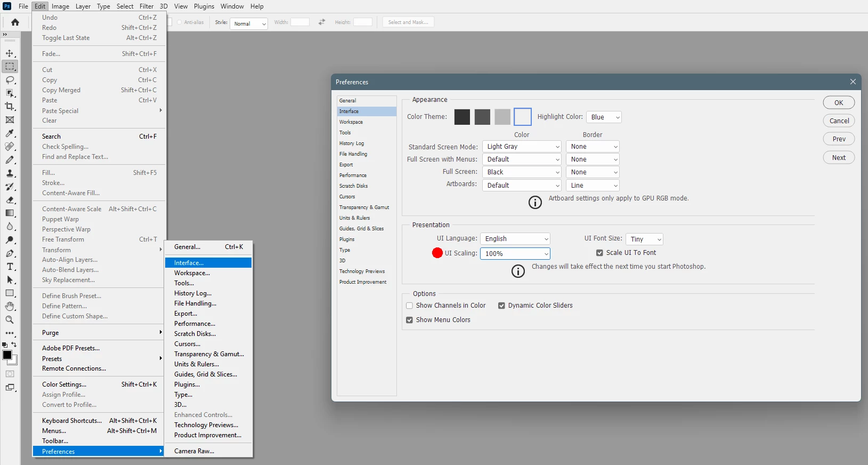Open the UI Font Size dropdown

(x=644, y=239)
